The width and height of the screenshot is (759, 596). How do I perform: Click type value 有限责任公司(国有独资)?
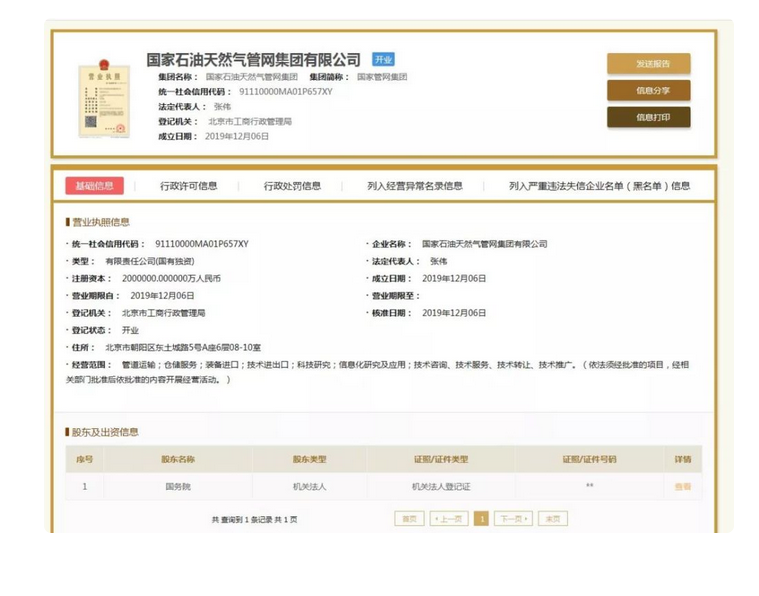(150, 261)
